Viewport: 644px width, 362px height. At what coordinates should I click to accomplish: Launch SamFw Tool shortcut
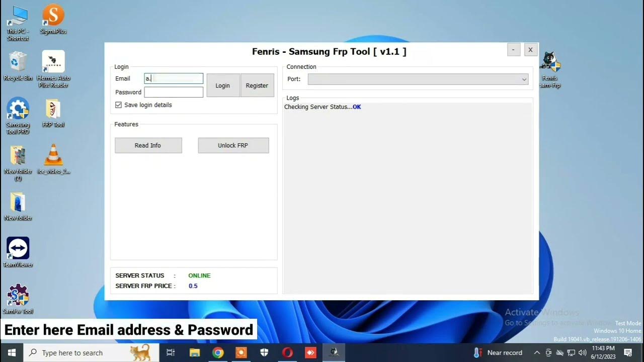(18, 299)
